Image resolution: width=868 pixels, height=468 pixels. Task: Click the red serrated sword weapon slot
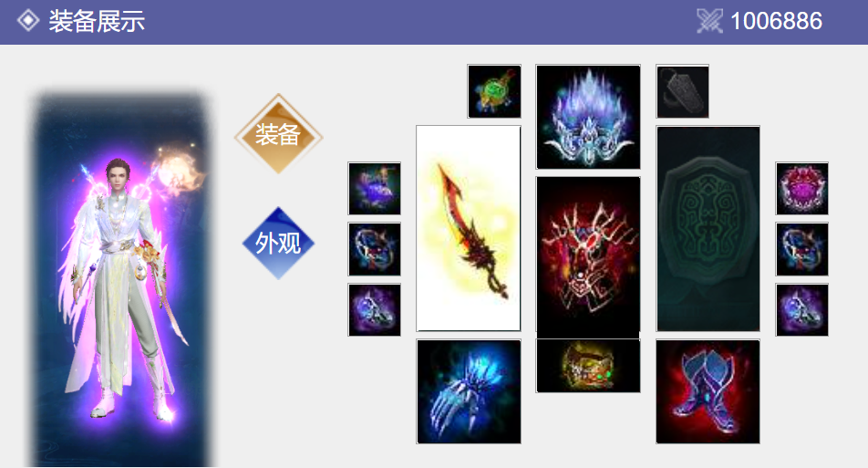469,228
